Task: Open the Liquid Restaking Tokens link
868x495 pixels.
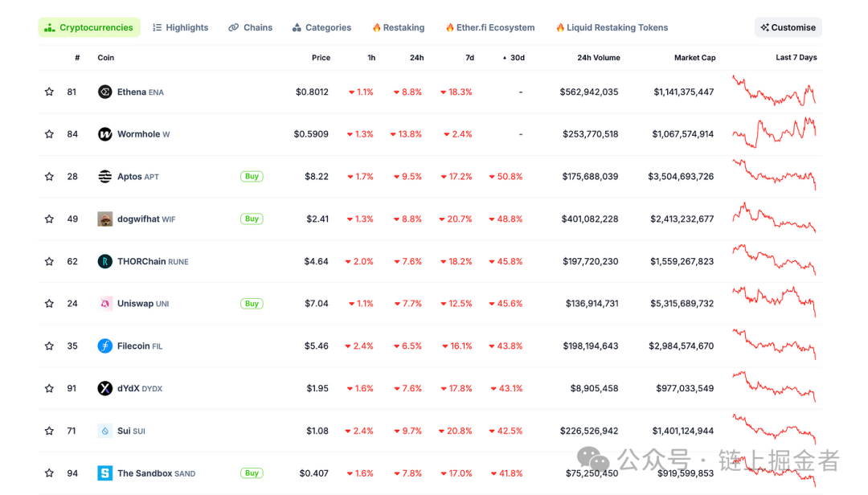Action: tap(612, 27)
